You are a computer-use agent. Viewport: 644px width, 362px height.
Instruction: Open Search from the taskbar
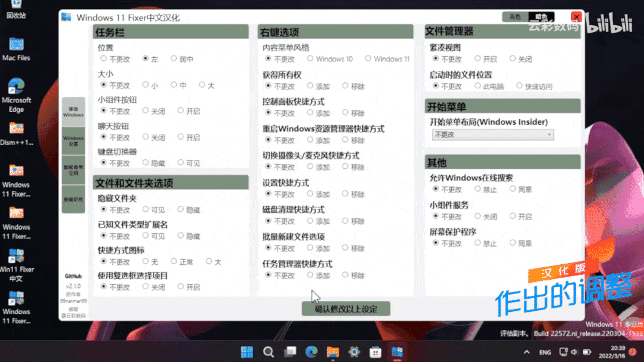(268, 352)
